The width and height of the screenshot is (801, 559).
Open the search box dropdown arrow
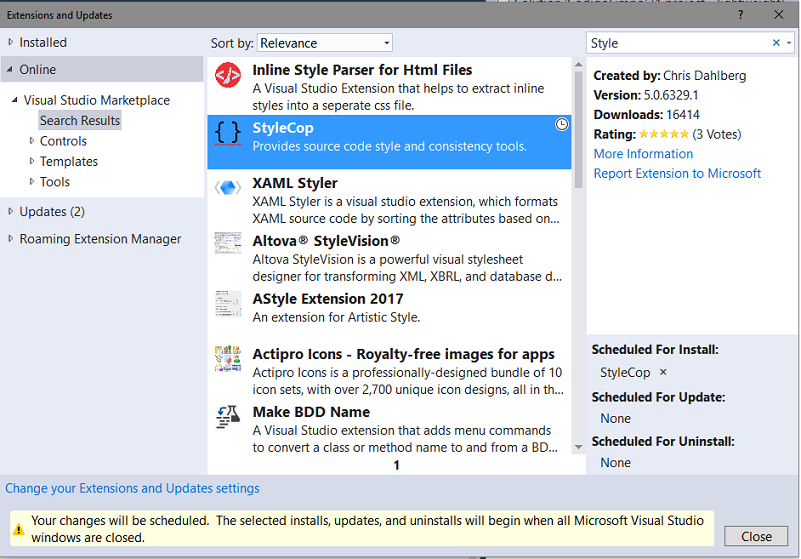click(x=789, y=43)
